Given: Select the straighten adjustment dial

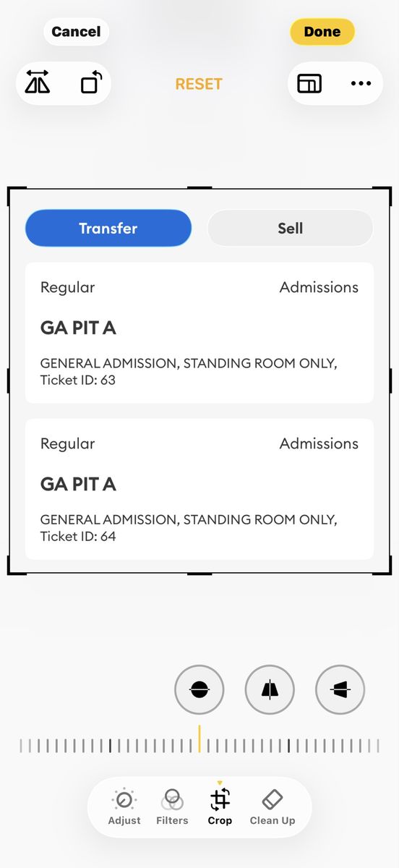Looking at the screenshot, I should pyautogui.click(x=199, y=690).
